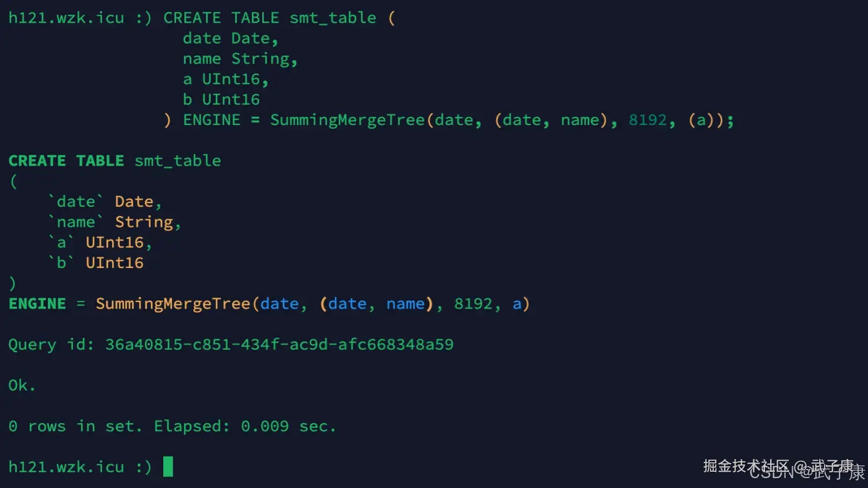Click "b UInt16" in the typed command

[221, 100]
